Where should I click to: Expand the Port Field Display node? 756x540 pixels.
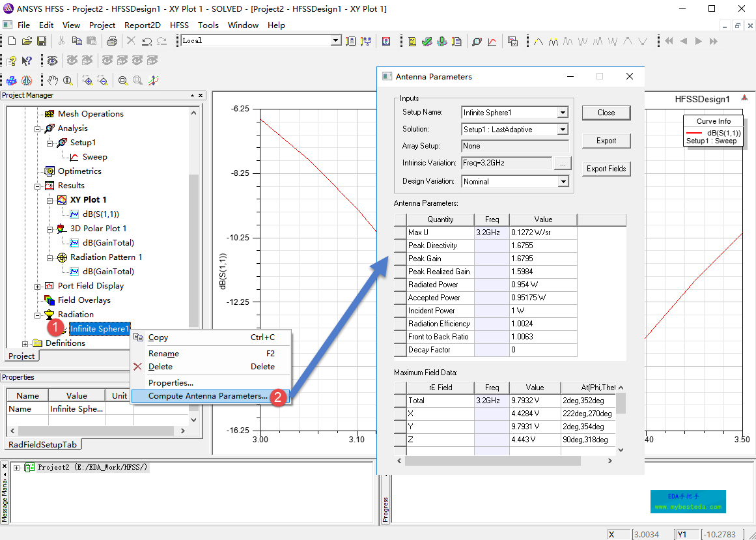pos(38,286)
